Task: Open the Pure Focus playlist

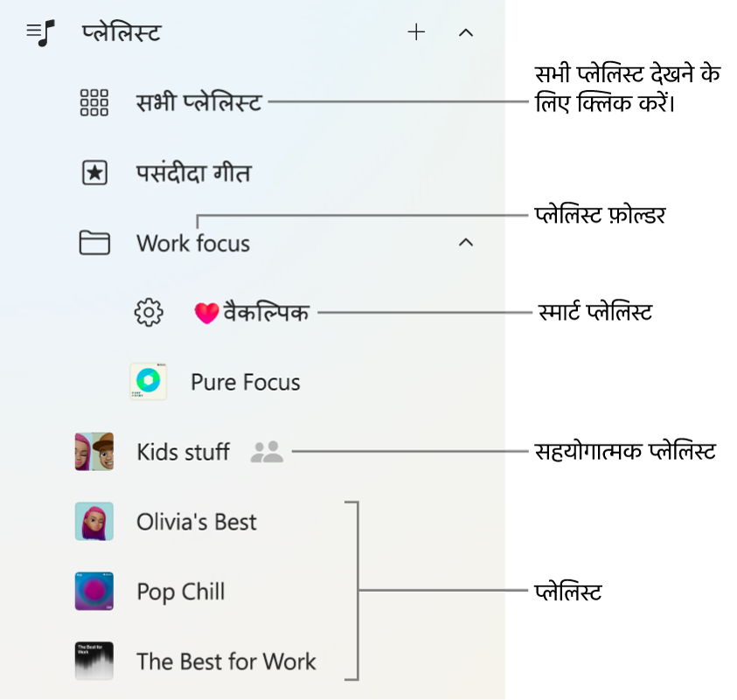Action: tap(246, 382)
